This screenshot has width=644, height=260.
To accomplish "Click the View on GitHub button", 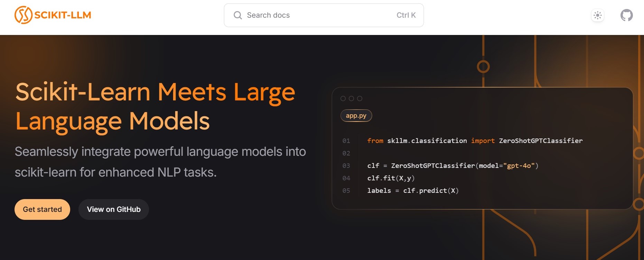I will (114, 209).
